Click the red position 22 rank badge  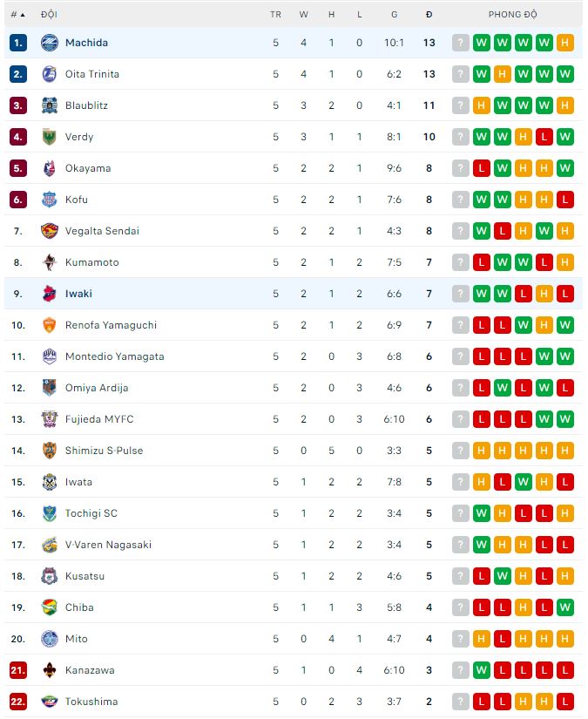coord(18,702)
